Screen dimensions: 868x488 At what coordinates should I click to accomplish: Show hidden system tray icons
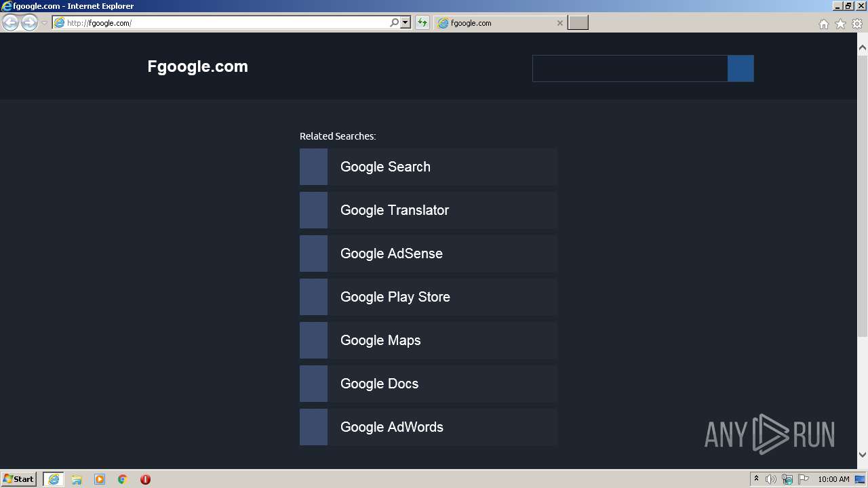click(756, 479)
